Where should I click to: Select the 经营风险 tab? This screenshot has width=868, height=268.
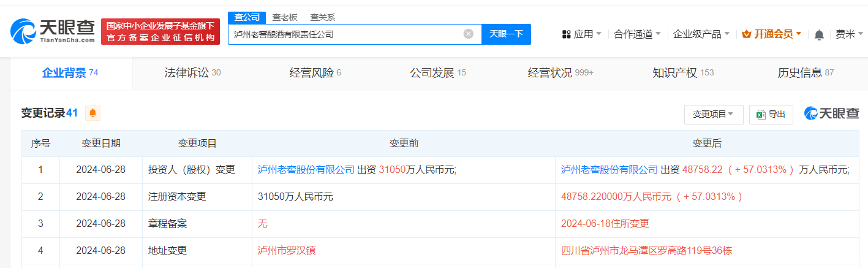315,73
